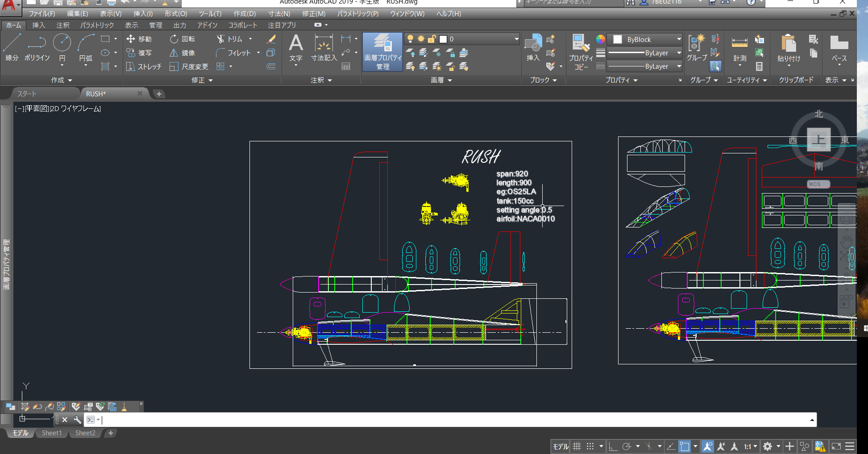The width and height of the screenshot is (868, 454).
Task: Click the table icon in 注釈 panel
Action: (346, 66)
